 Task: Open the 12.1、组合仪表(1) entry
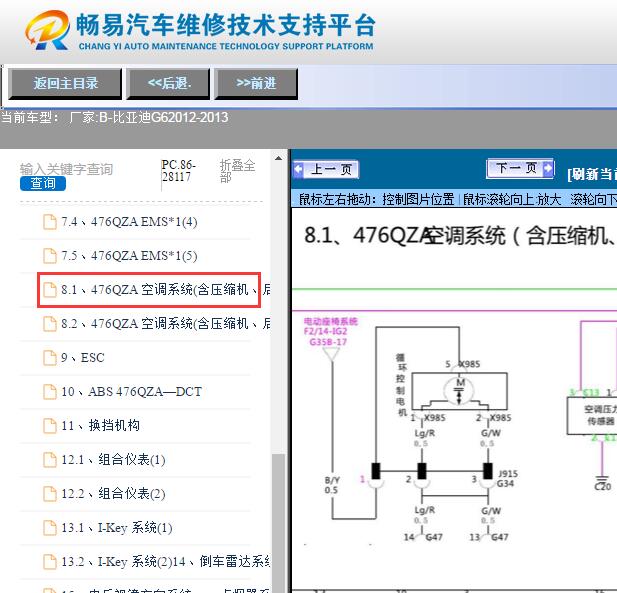[113, 460]
